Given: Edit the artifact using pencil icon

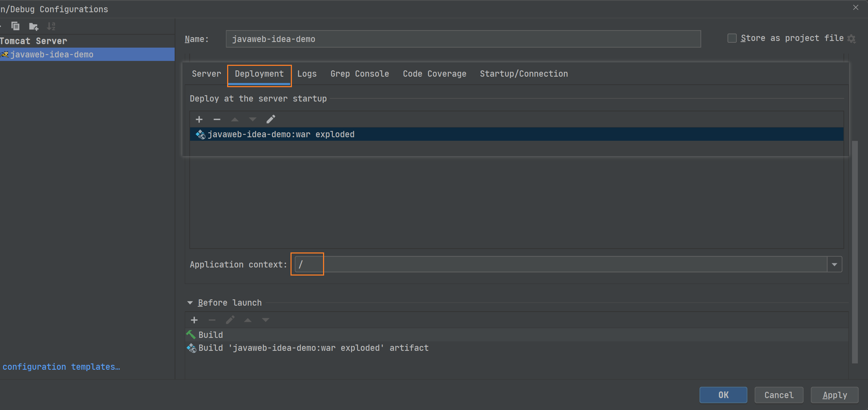Looking at the screenshot, I should pos(271,120).
